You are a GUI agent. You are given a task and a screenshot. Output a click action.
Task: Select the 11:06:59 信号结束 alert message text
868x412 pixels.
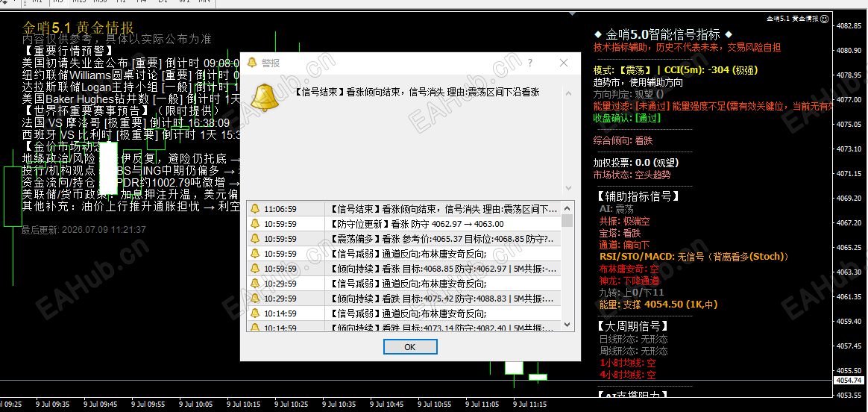click(444, 209)
